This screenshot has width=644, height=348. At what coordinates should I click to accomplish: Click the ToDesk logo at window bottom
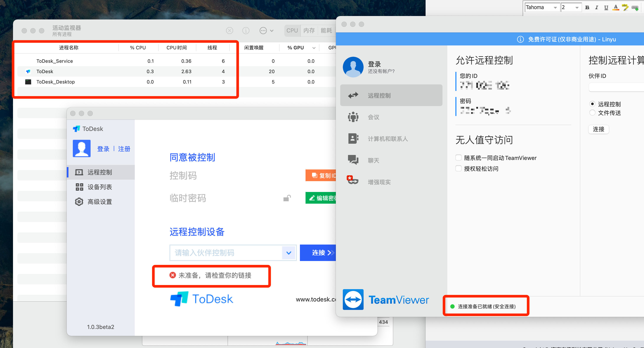pyautogui.click(x=202, y=299)
